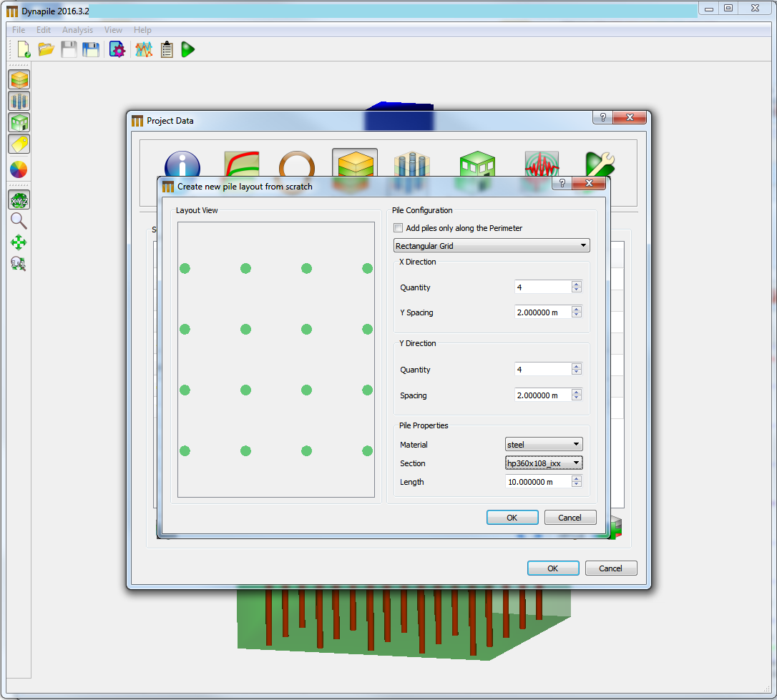Image resolution: width=777 pixels, height=700 pixels.
Task: Toggle piles display in left sidebar
Action: tap(19, 101)
